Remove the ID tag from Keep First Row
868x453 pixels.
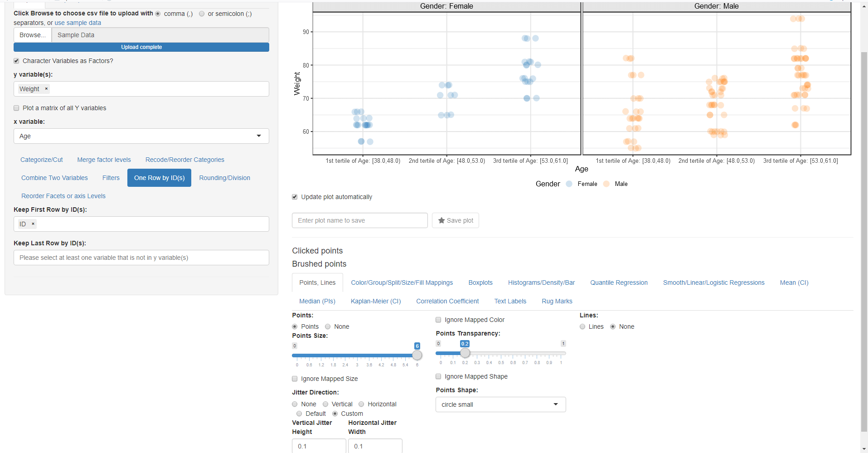33,224
